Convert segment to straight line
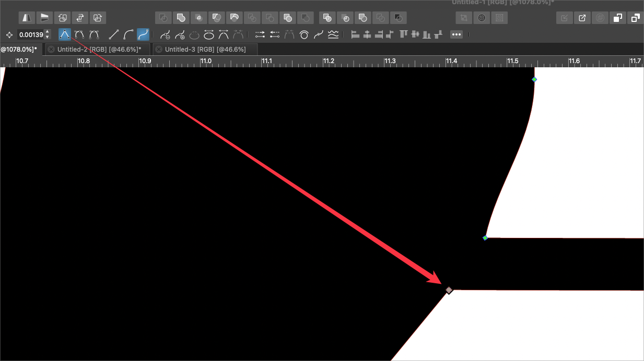Image resolution: width=644 pixels, height=361 pixels. pos(113,35)
